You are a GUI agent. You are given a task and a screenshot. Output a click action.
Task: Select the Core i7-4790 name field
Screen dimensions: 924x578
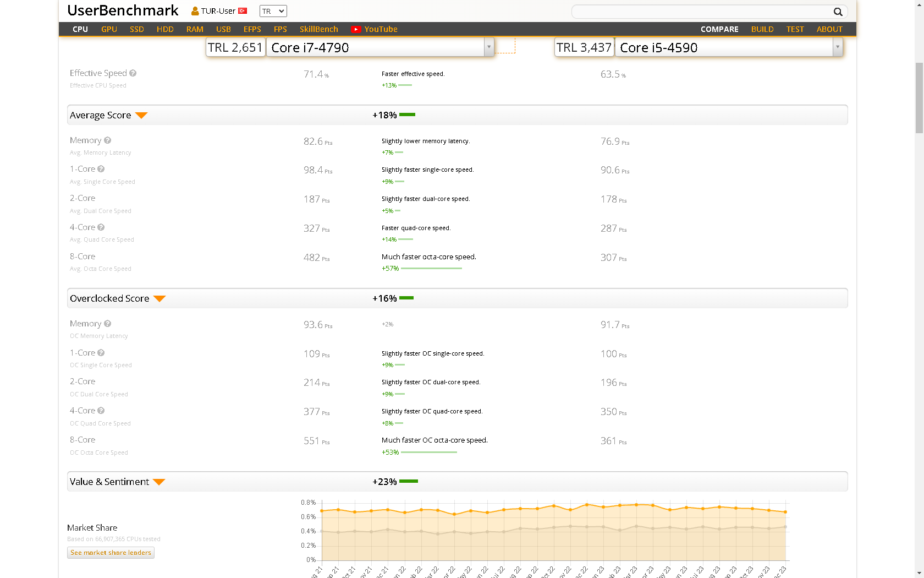point(376,47)
